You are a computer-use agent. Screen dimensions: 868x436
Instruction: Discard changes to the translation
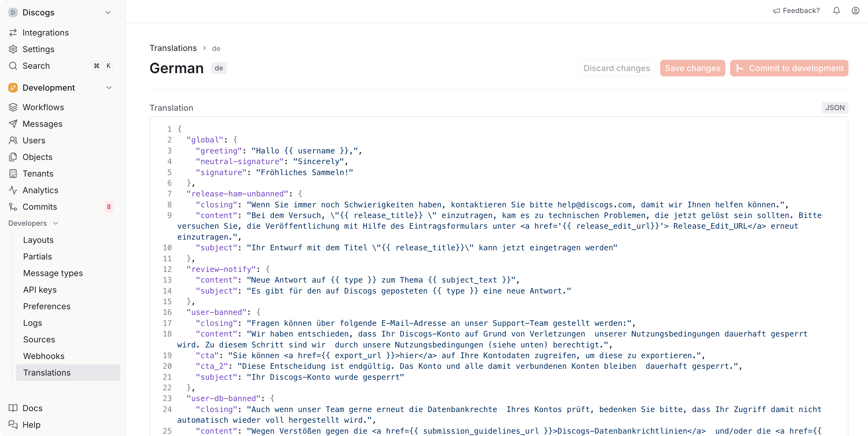pyautogui.click(x=617, y=68)
